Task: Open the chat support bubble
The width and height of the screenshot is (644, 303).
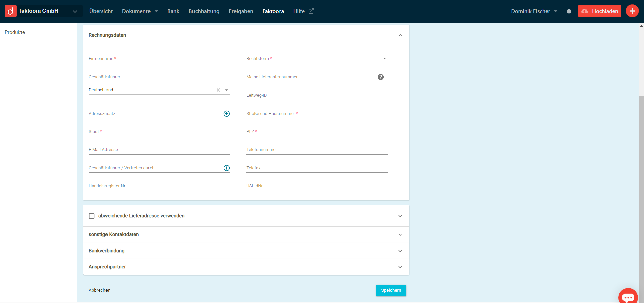Action: (628, 297)
